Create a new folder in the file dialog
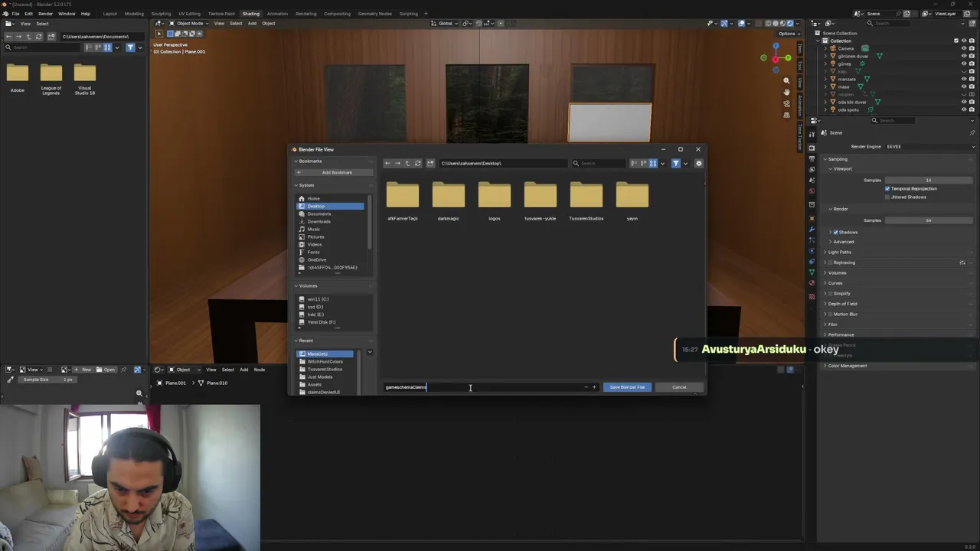Viewport: 980px width, 551px height. (430, 163)
